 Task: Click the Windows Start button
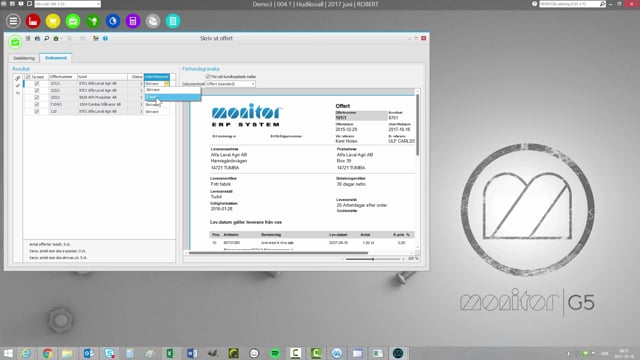(8, 353)
